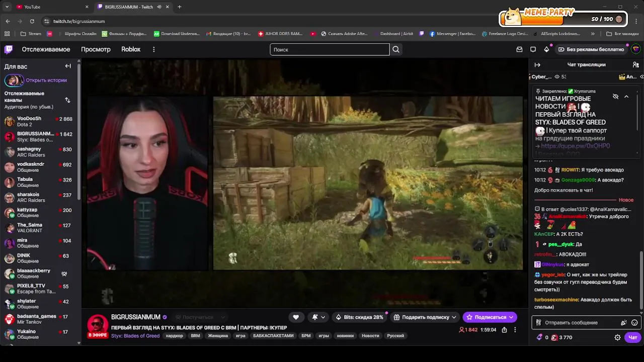
Task: Click the Новое new messages divider label
Action: (626, 200)
